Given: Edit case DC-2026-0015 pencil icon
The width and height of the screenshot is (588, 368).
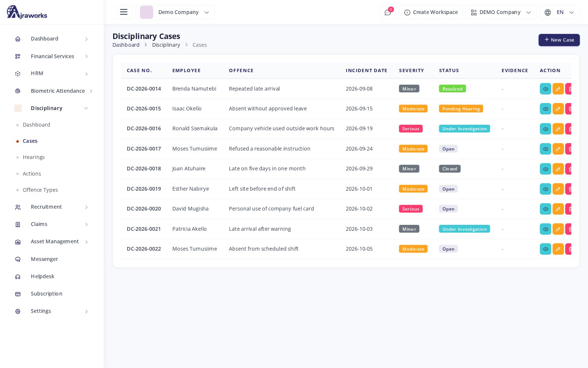Looking at the screenshot, I should coord(558,109).
